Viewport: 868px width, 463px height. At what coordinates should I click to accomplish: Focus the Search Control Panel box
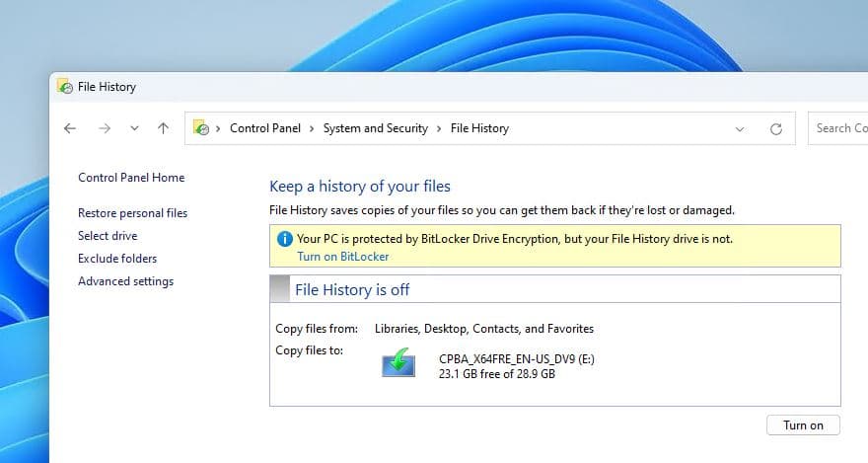(x=838, y=128)
